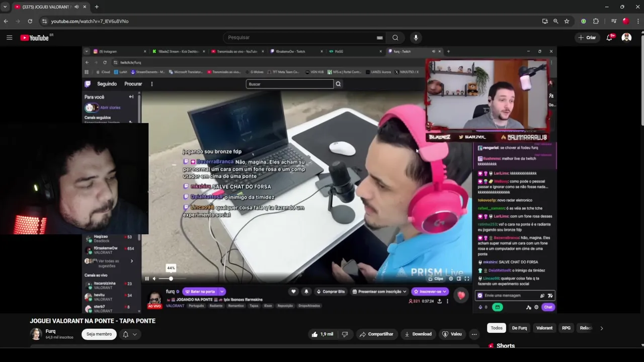644x362 pixels.
Task: Open the YouTube notifications bell in header
Action: click(x=609, y=38)
